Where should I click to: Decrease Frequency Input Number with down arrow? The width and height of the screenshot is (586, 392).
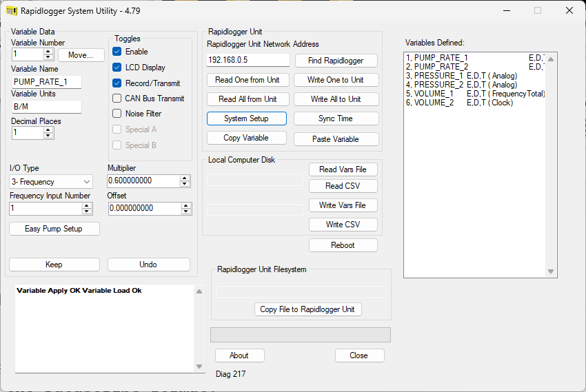coord(87,212)
